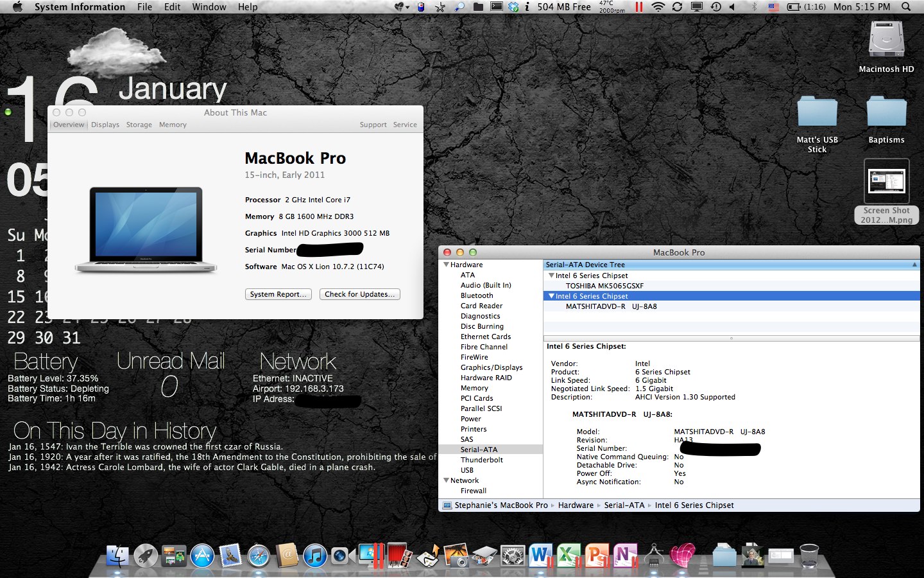Open the Service tab
The image size is (924, 578).
click(405, 125)
